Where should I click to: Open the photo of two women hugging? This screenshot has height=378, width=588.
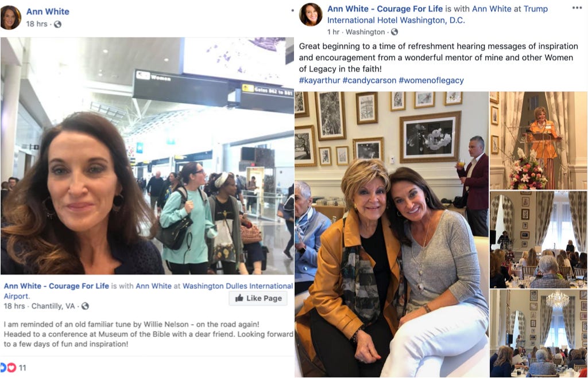tap(392, 235)
